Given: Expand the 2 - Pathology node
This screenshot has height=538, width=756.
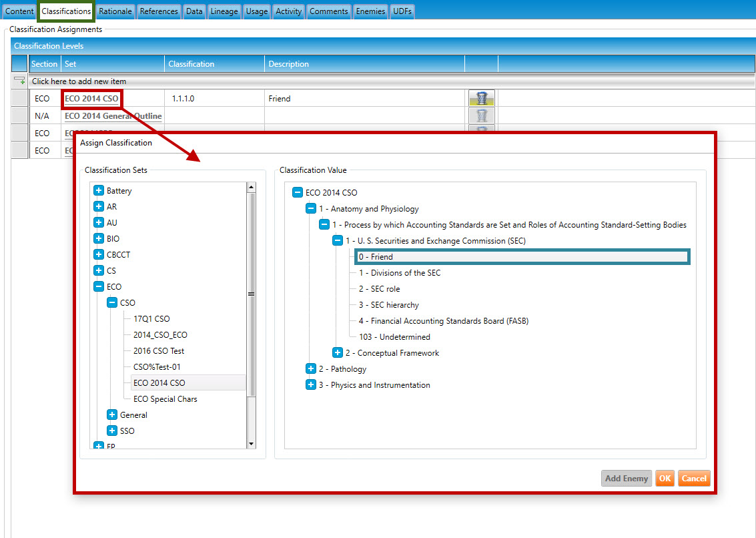Looking at the screenshot, I should pos(310,368).
